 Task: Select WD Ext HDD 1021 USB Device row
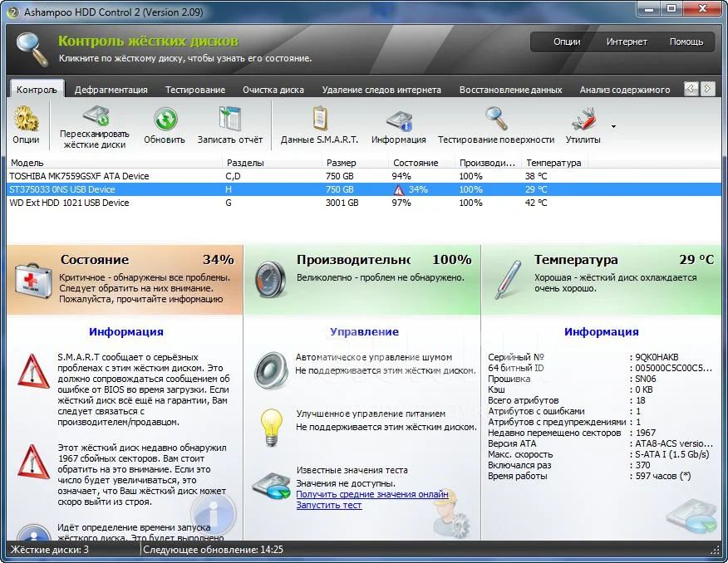364,203
